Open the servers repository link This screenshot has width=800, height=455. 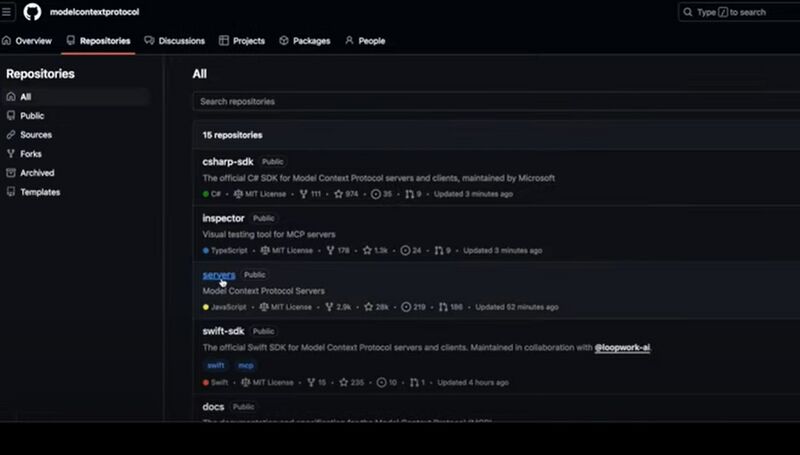coord(219,275)
